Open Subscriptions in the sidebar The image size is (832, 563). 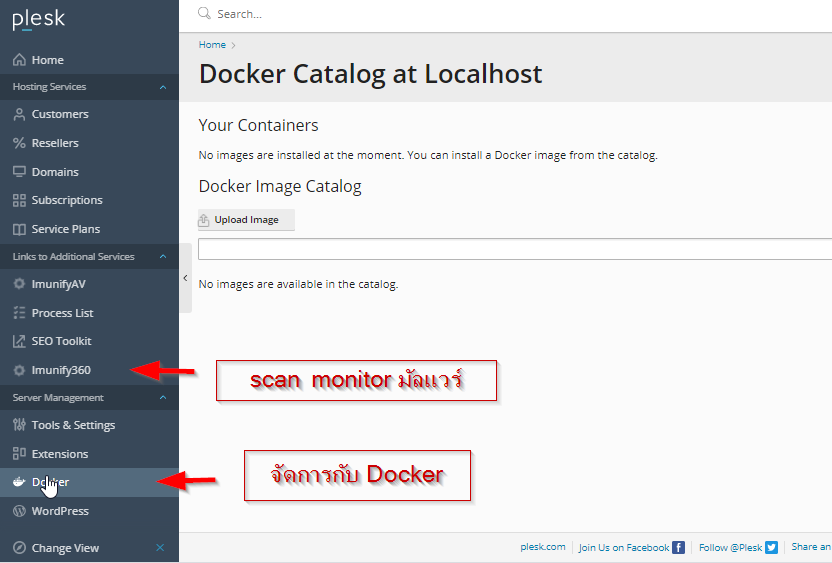pos(89,200)
